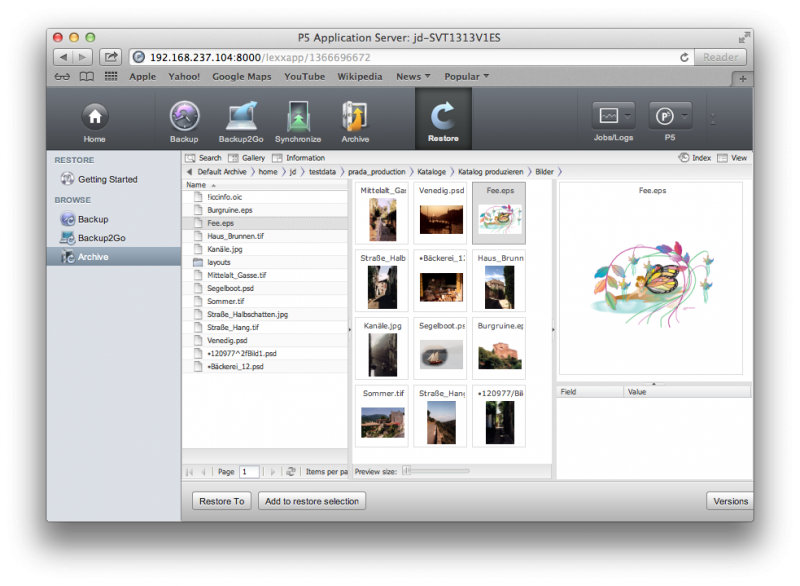Go to Default Archive breadcrumb
800x586 pixels.
pos(222,172)
